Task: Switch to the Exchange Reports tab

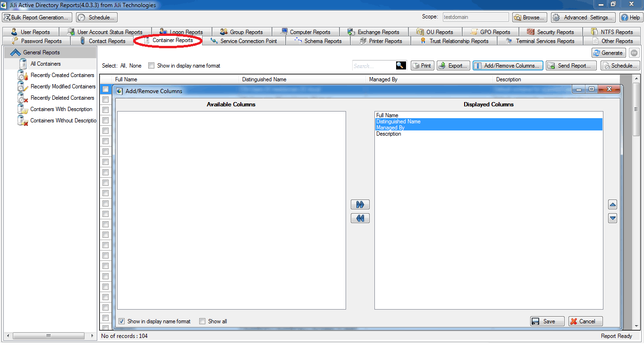Action: 373,32
